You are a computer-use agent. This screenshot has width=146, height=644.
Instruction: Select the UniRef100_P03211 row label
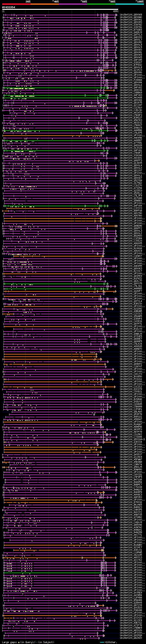click(x=131, y=379)
